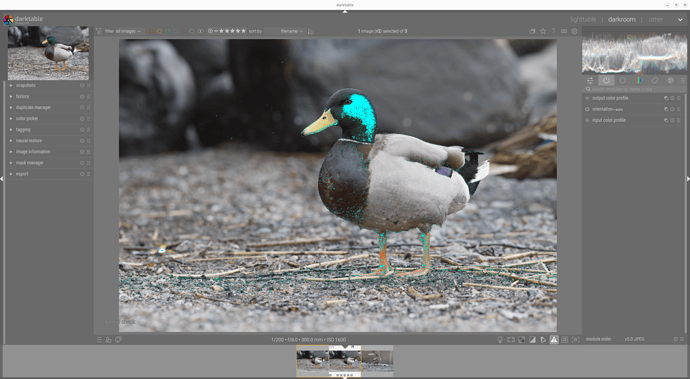This screenshot has height=379, width=690.
Task: Open multi-instance menu for output color profile
Action: pyautogui.click(x=666, y=98)
